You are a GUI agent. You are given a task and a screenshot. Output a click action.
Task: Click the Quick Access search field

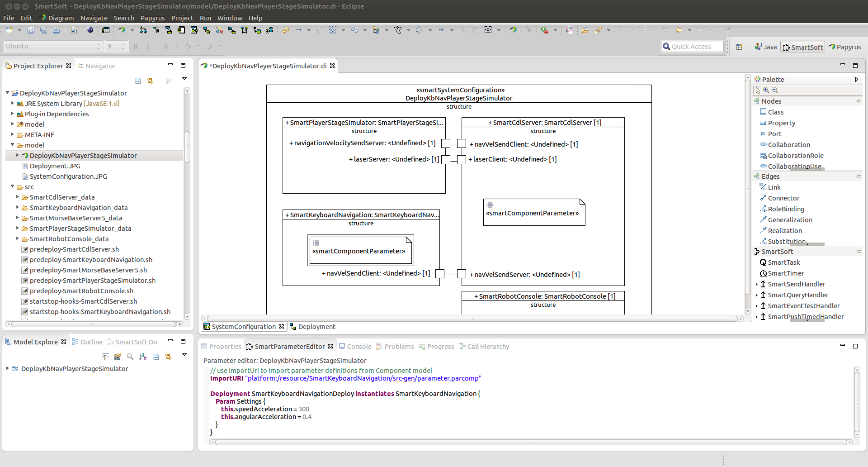pyautogui.click(x=692, y=47)
